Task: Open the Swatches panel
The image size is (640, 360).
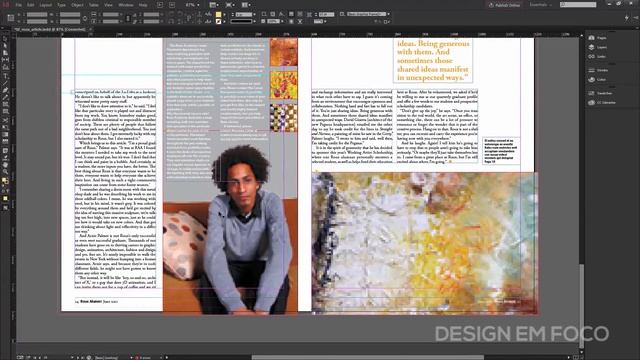Action: coord(600,93)
